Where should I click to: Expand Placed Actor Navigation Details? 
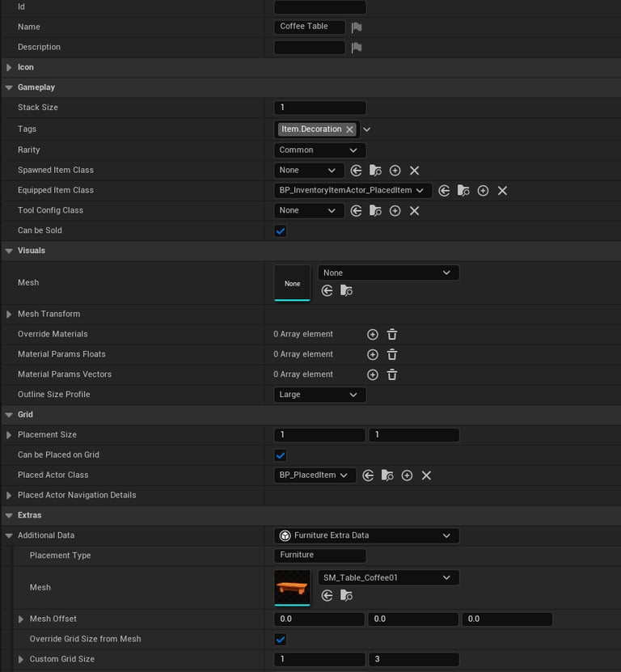pos(9,496)
